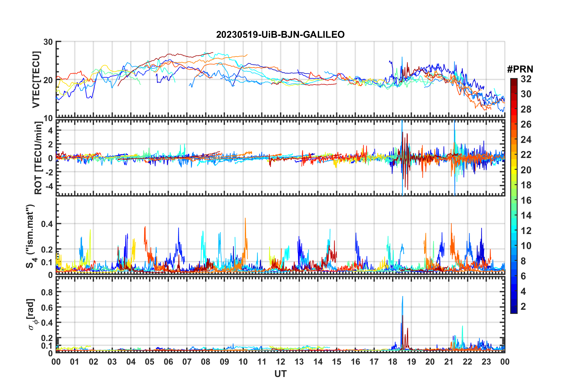This screenshot has width=561, height=392.
Task: Click VTEC axis tick label 30
Action: click(48, 42)
